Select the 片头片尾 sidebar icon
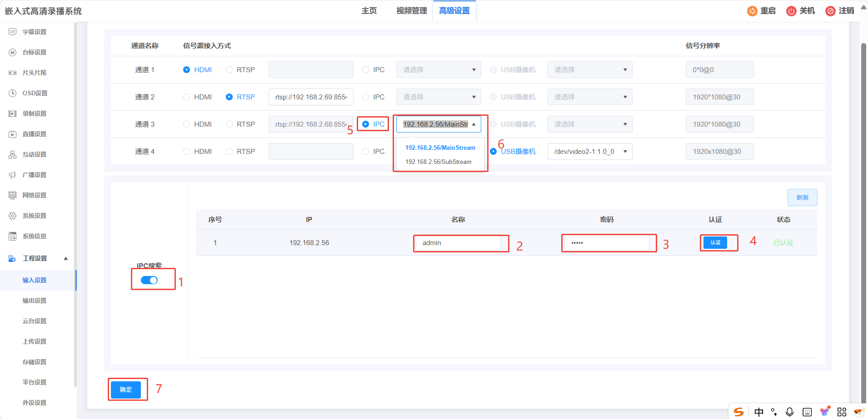This screenshot has width=868, height=419. 13,73
